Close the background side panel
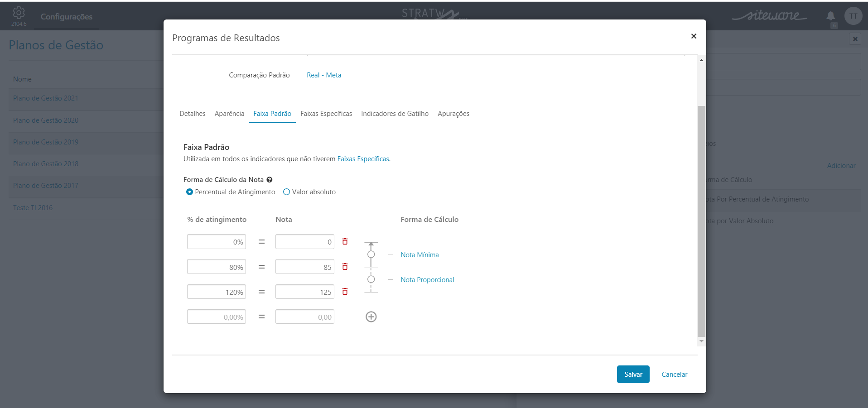Screen dimensions: 868x408 pyautogui.click(x=855, y=39)
